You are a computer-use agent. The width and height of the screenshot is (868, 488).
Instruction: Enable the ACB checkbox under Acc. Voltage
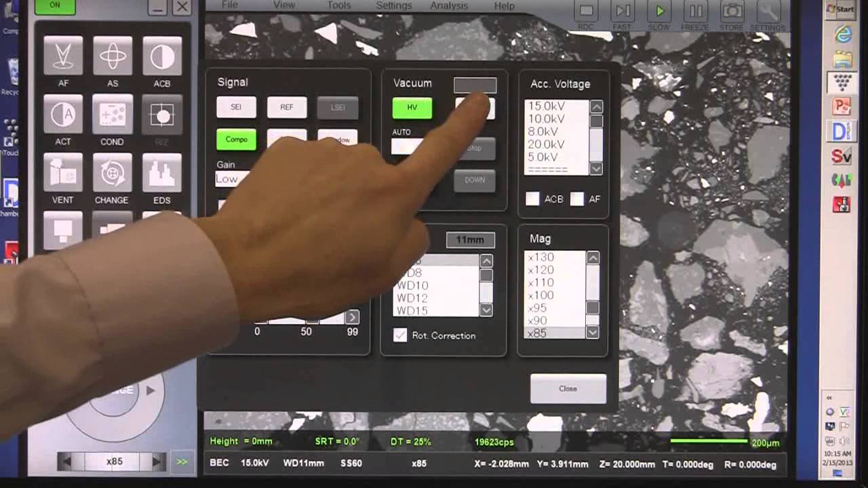pyautogui.click(x=532, y=199)
